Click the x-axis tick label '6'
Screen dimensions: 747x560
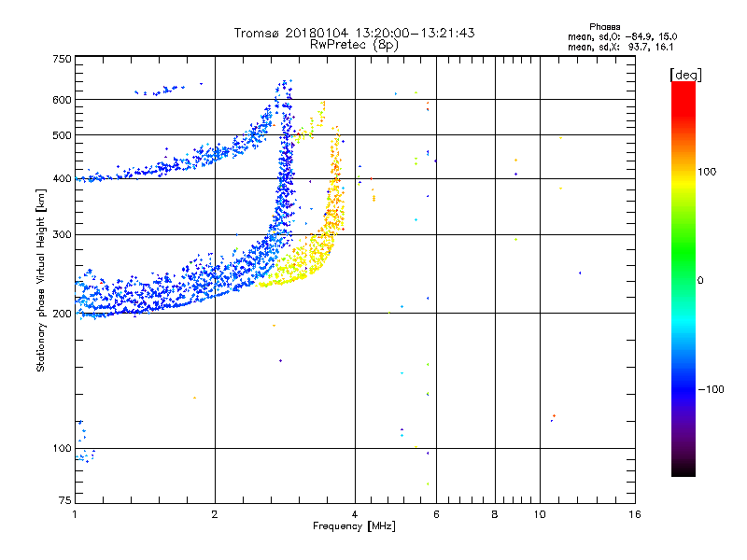coord(436,514)
